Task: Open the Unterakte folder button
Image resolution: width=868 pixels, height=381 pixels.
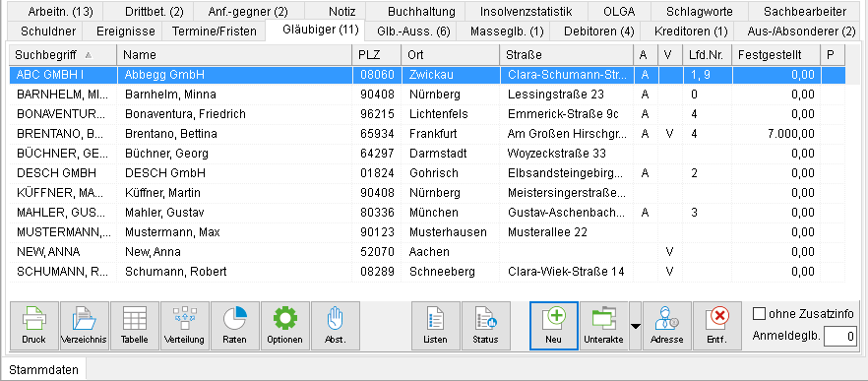Action: tap(604, 326)
